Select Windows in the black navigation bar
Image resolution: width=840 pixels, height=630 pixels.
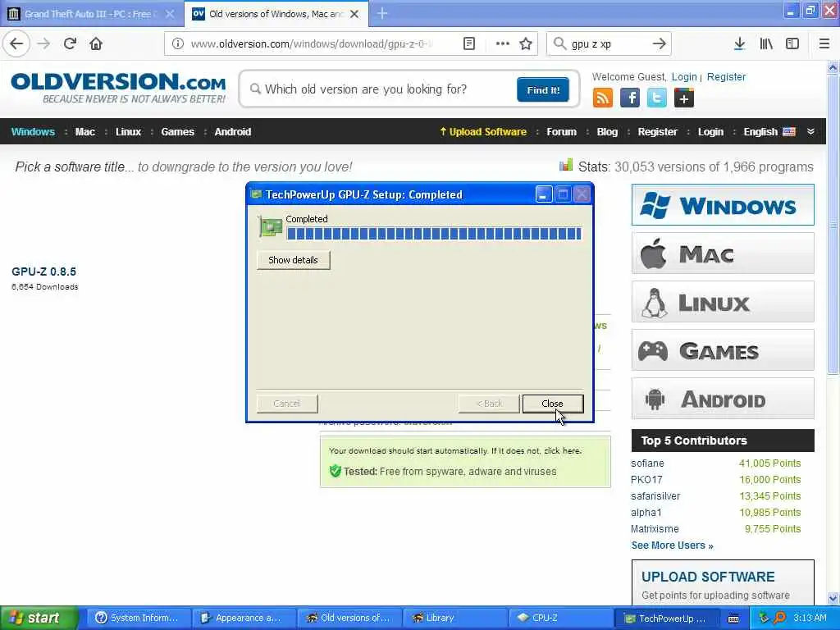pyautogui.click(x=33, y=132)
